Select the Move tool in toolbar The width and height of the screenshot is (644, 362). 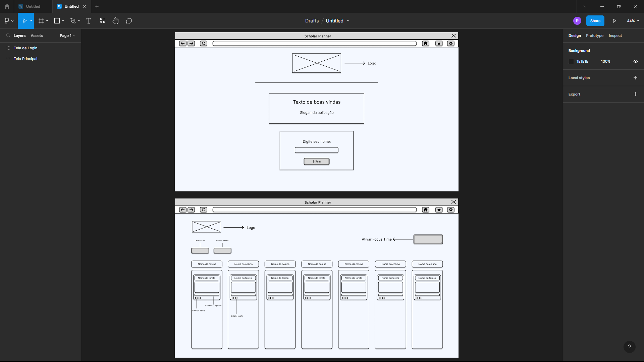[25, 21]
